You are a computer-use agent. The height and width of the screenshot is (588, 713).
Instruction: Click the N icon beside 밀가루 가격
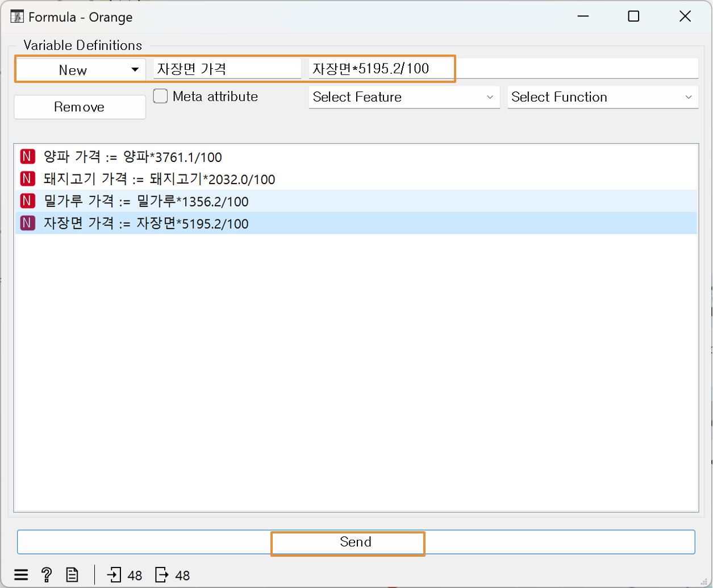point(27,201)
